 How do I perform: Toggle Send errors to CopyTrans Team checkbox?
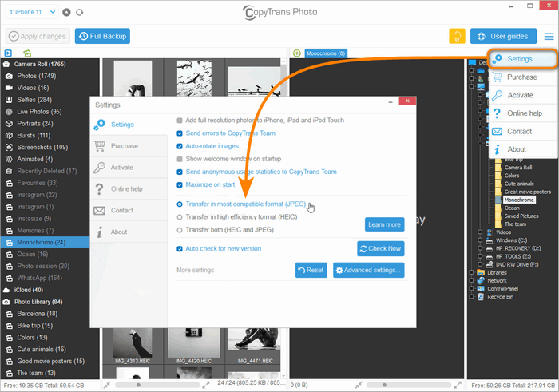pyautogui.click(x=180, y=133)
